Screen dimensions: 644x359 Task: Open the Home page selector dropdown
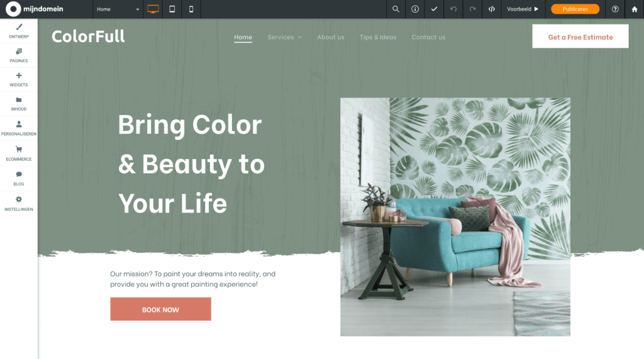point(118,9)
